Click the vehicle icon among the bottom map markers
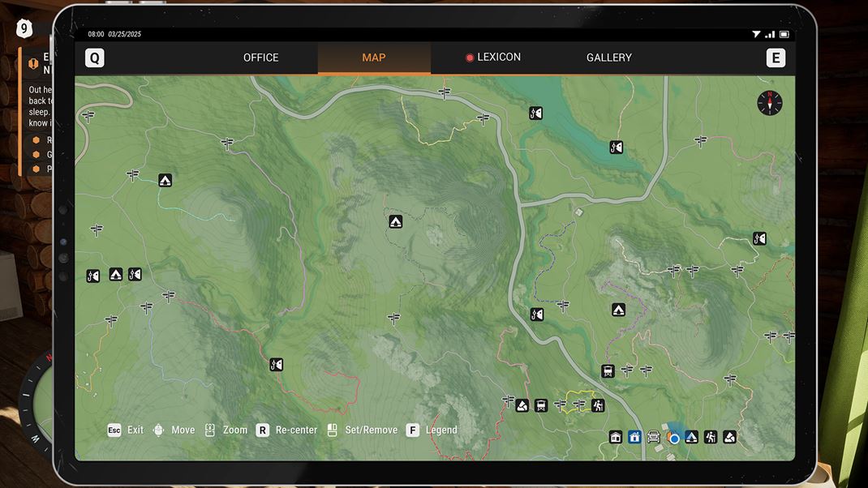 654,436
